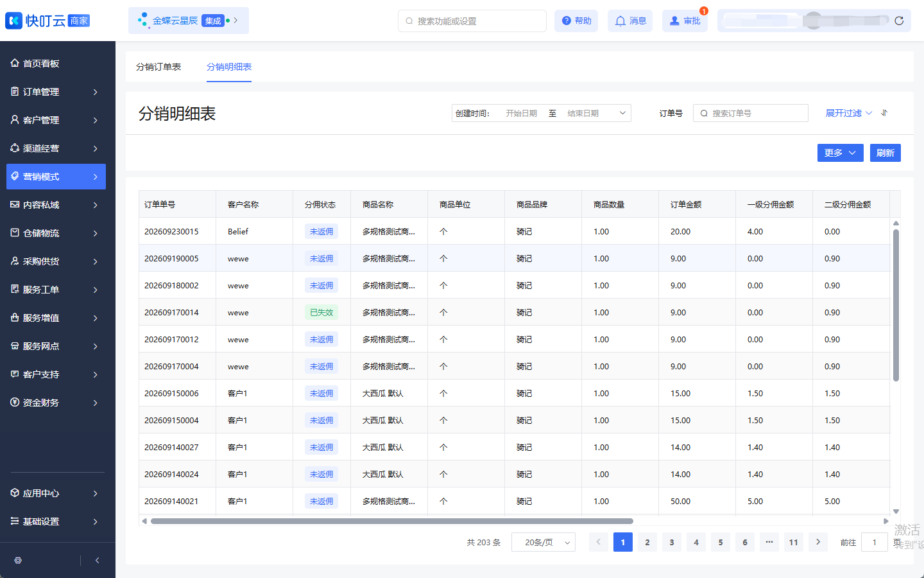This screenshot has height=578, width=924.
Task: Click the 应用中心 cube icon
Action: tap(15, 493)
